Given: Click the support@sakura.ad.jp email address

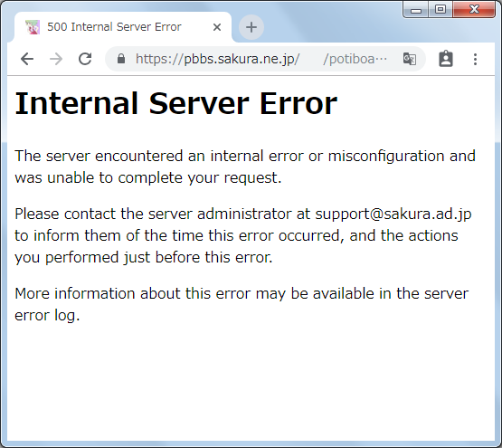Looking at the screenshot, I should (393, 214).
